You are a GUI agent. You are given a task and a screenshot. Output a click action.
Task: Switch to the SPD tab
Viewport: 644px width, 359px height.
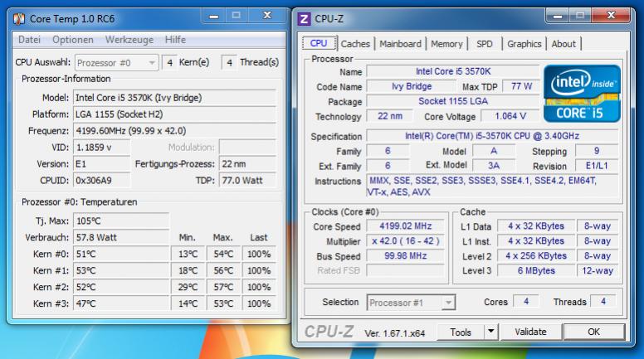[x=485, y=44]
